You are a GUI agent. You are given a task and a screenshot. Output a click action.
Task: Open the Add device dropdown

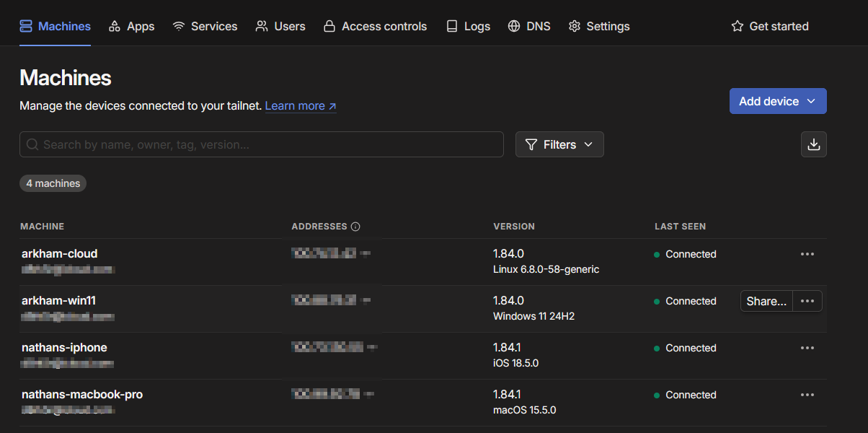778,101
